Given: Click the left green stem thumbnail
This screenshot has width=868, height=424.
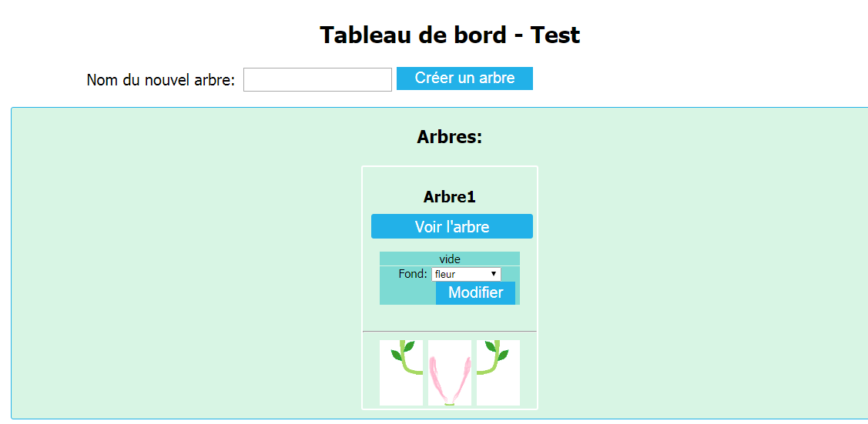Looking at the screenshot, I should tap(400, 372).
